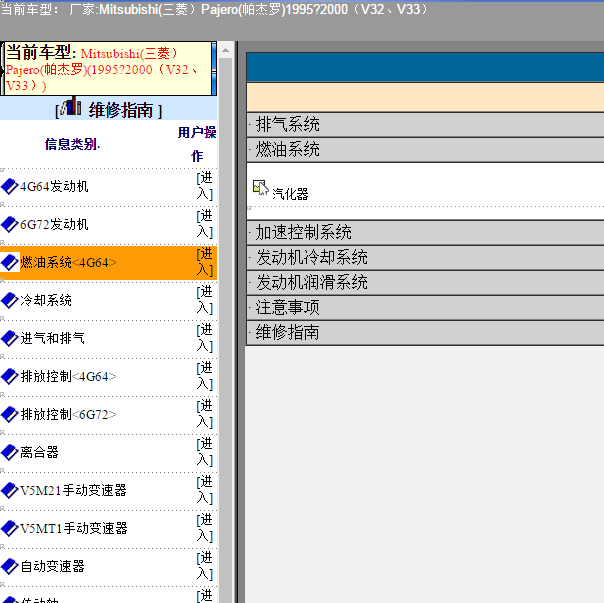Expand the 排气系统 section

(x=425, y=124)
